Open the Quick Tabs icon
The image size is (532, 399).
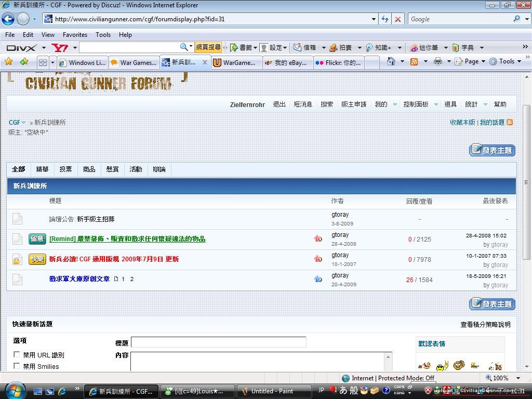[x=43, y=62]
